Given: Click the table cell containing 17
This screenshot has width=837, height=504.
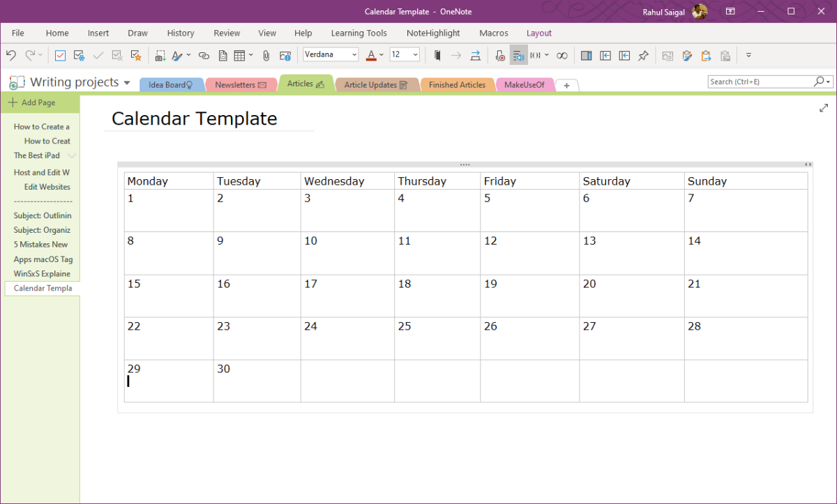Looking at the screenshot, I should click(347, 296).
